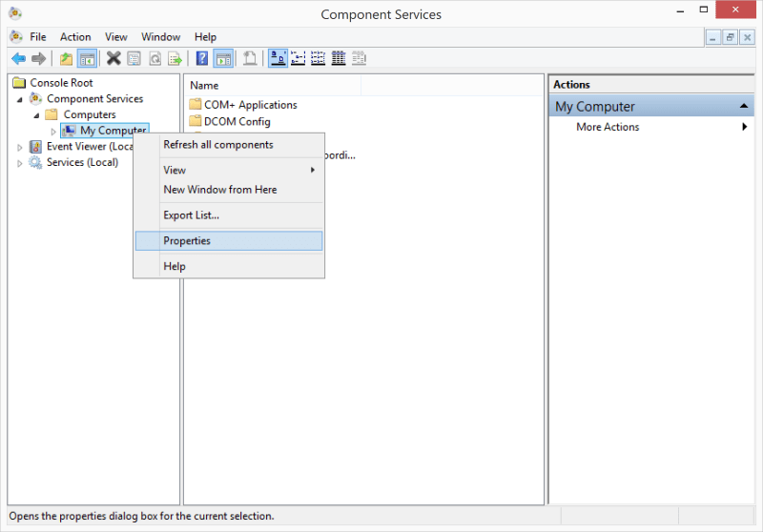
Task: Toggle Show/Hide Console Tree toolbar button
Action: coord(87,59)
